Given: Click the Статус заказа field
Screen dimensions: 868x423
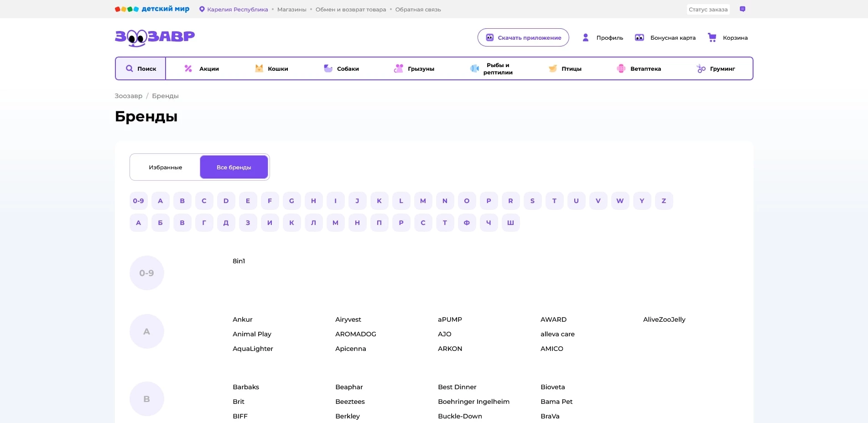Looking at the screenshot, I should (708, 10).
